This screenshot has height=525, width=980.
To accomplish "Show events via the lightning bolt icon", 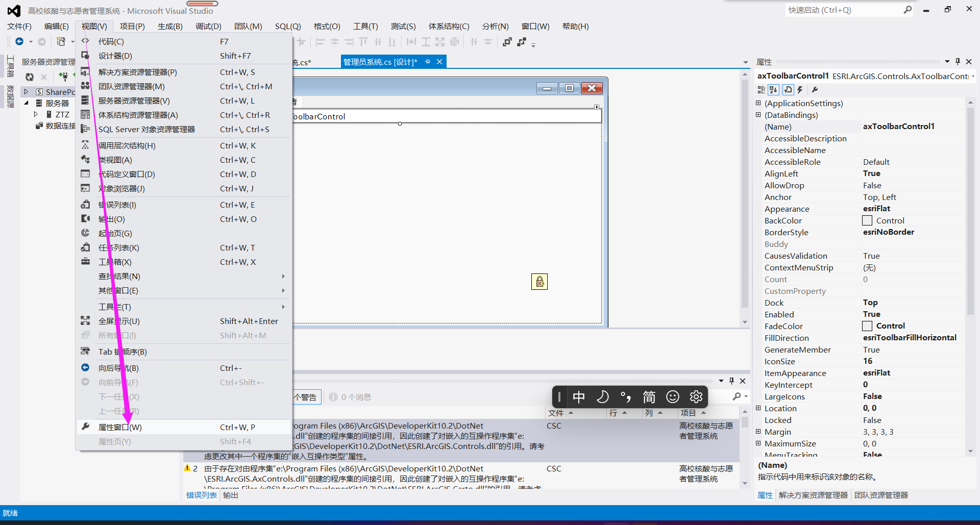I will point(800,90).
